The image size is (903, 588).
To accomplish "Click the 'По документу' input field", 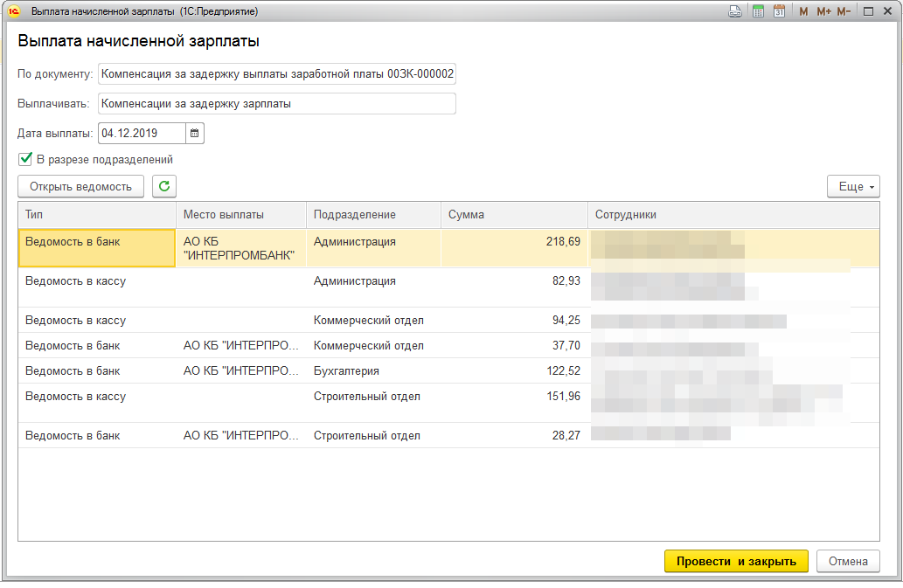I will 277,73.
